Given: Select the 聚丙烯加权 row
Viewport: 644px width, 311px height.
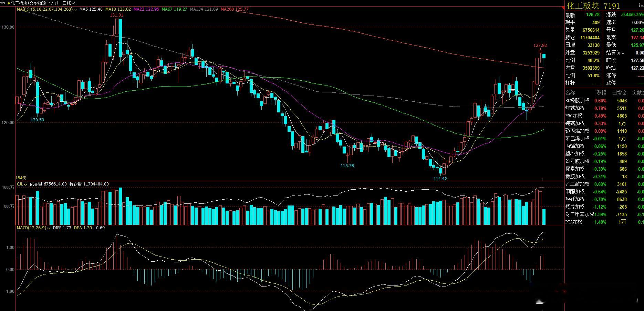Looking at the screenshot, I should click(604, 131).
